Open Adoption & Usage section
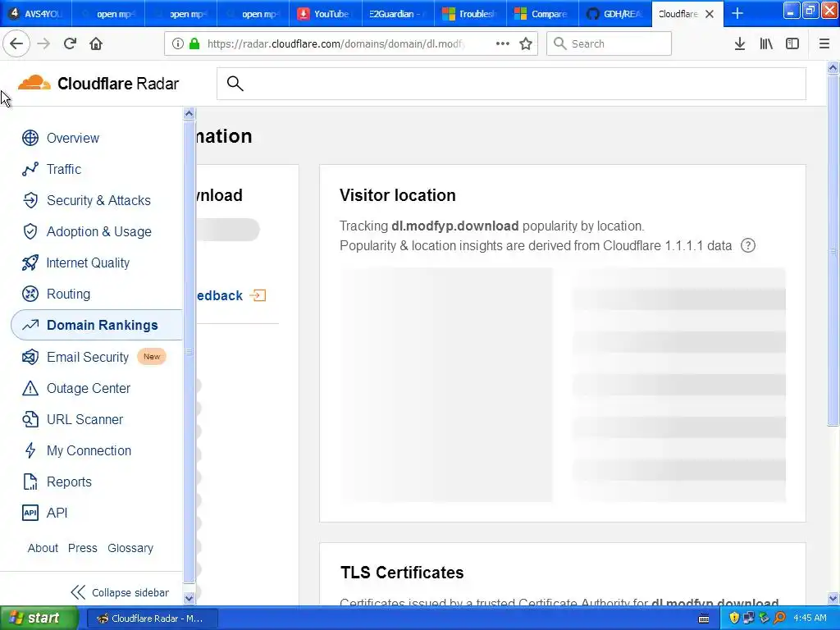Image resolution: width=840 pixels, height=630 pixels. [99, 231]
